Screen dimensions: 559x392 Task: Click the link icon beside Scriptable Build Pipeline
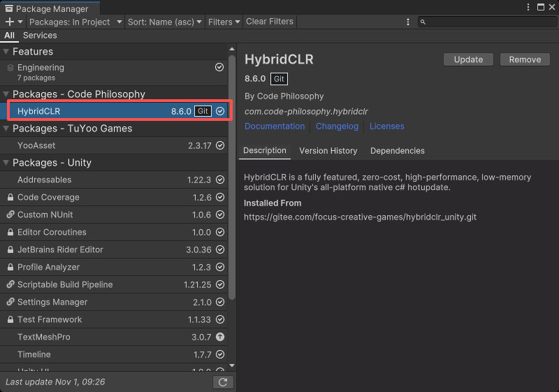10,284
